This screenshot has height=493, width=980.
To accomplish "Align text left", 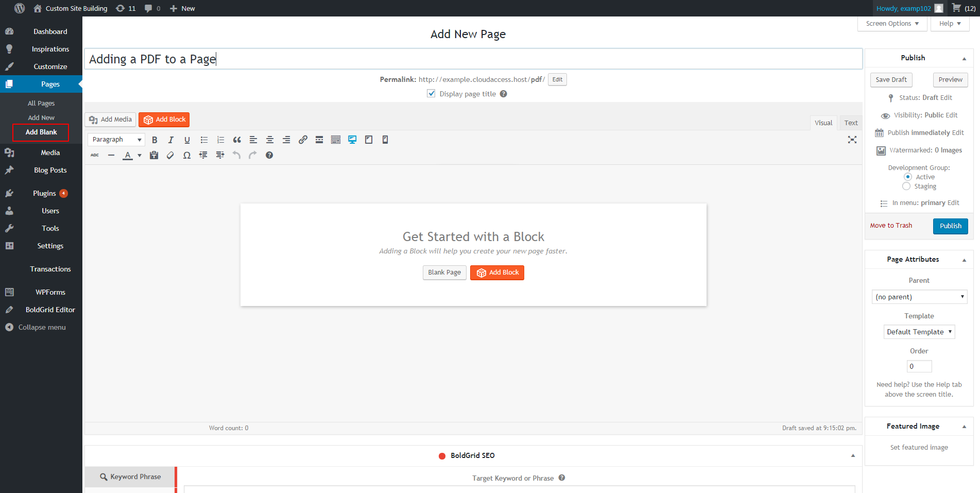I will [x=253, y=140].
